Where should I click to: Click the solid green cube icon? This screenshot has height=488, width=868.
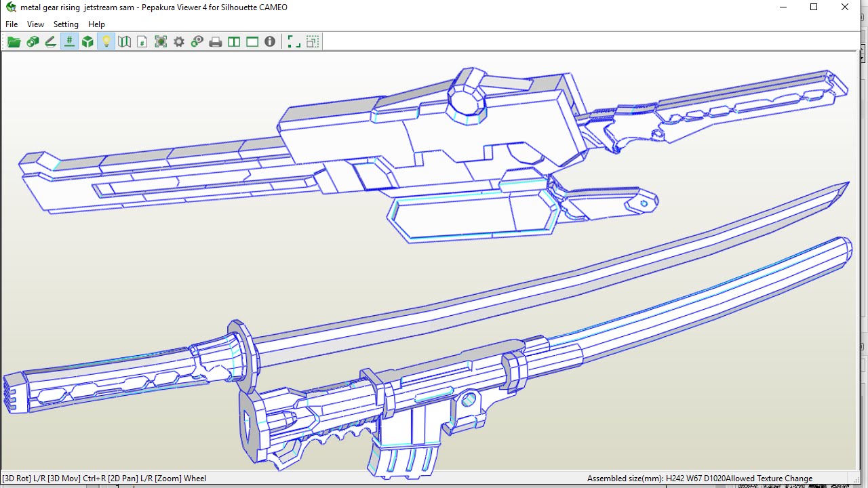(87, 42)
